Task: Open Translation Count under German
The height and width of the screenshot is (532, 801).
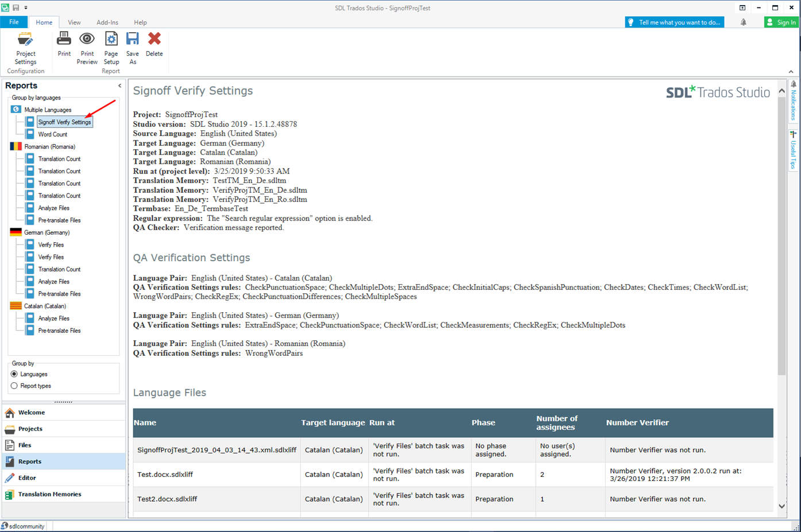Action: tap(59, 269)
